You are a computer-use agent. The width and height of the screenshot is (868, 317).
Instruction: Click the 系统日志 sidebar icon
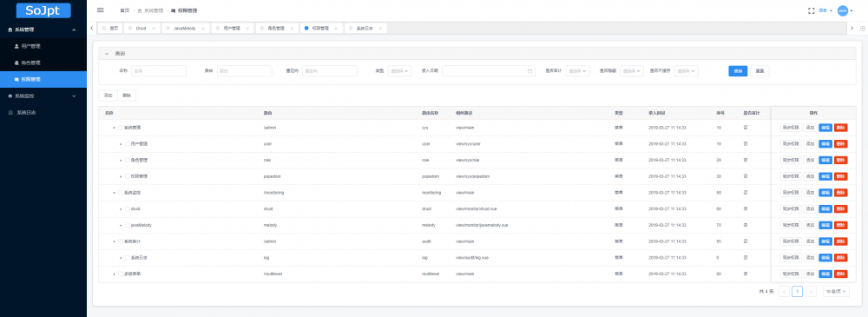tap(10, 113)
